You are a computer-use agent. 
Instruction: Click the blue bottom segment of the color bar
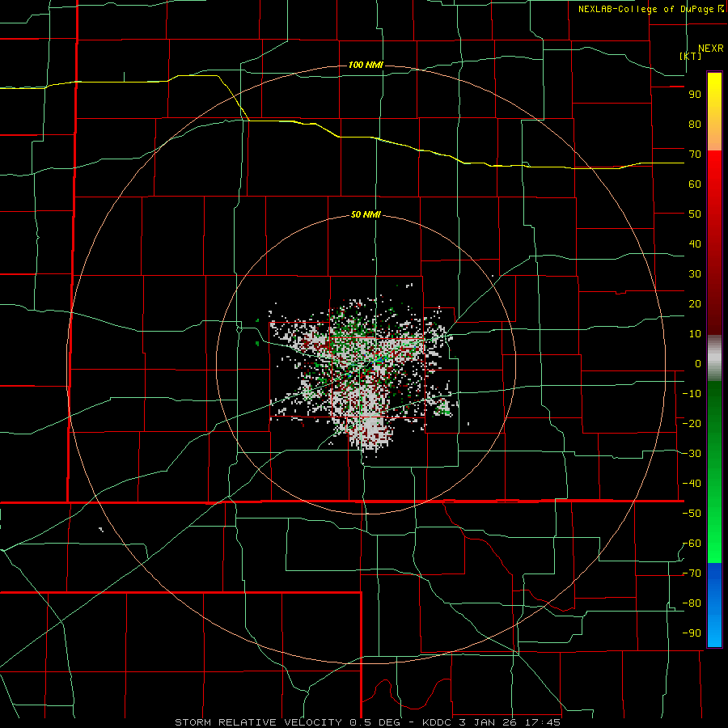[x=714, y=605]
